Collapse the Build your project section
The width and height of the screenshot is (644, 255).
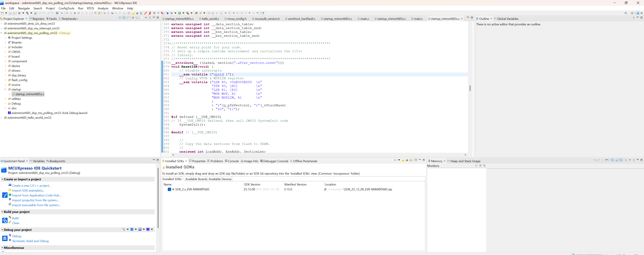tap(2, 212)
